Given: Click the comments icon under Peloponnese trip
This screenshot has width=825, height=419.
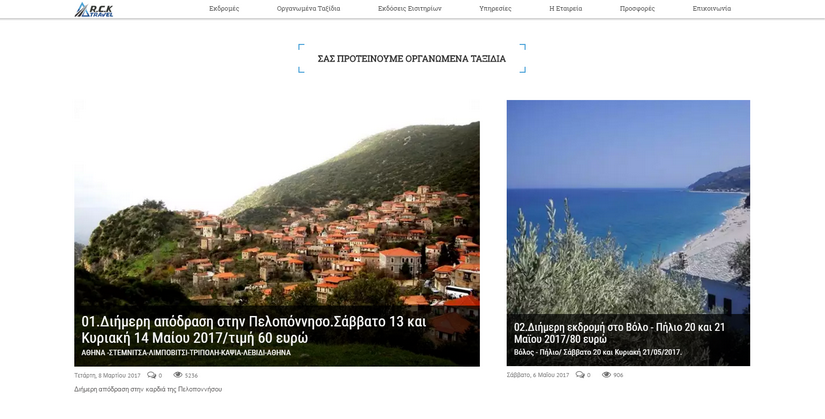Looking at the screenshot, I should [152, 375].
